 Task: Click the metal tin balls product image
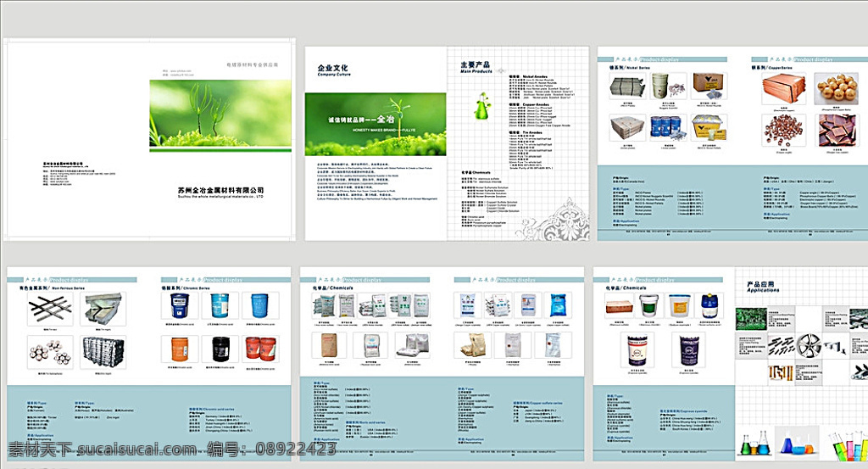pos(50,352)
